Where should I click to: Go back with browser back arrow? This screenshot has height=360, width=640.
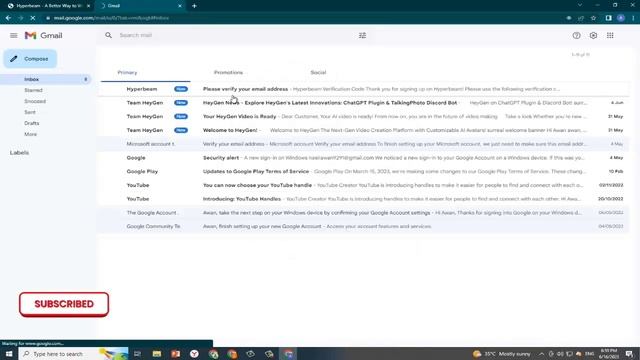(x=8, y=18)
